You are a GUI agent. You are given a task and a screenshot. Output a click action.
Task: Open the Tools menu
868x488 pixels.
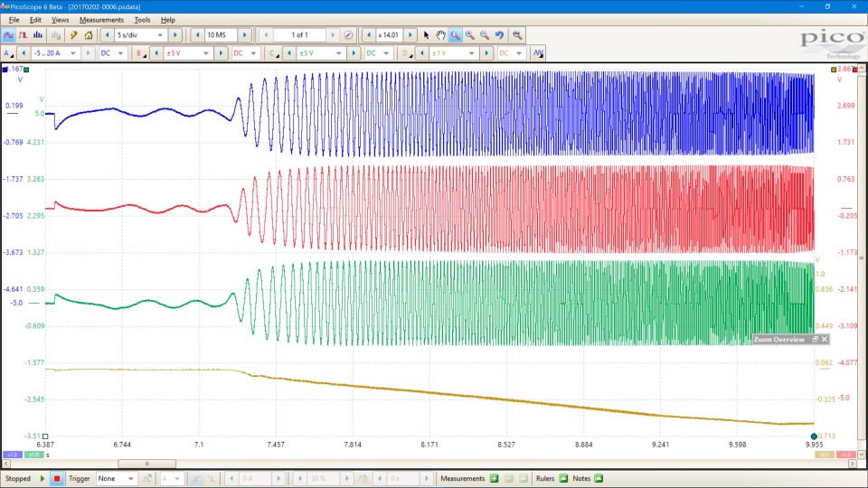[x=142, y=19]
